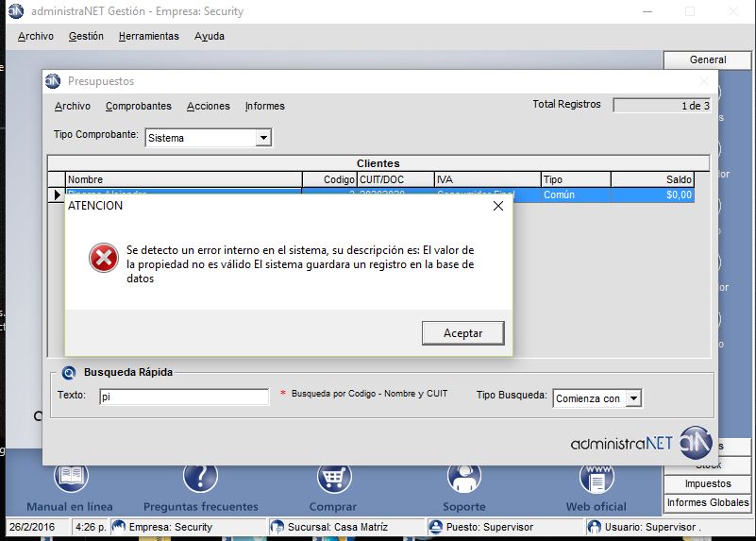Click Sucursal: Casa Matriz status text
Screen dimensions: 756x541
pyautogui.click(x=338, y=527)
